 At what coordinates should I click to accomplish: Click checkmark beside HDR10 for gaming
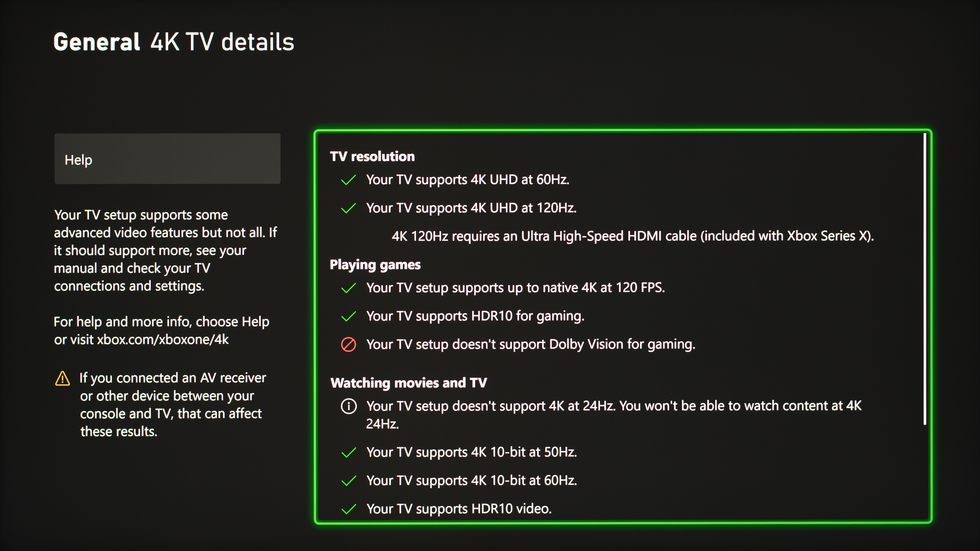tap(348, 316)
